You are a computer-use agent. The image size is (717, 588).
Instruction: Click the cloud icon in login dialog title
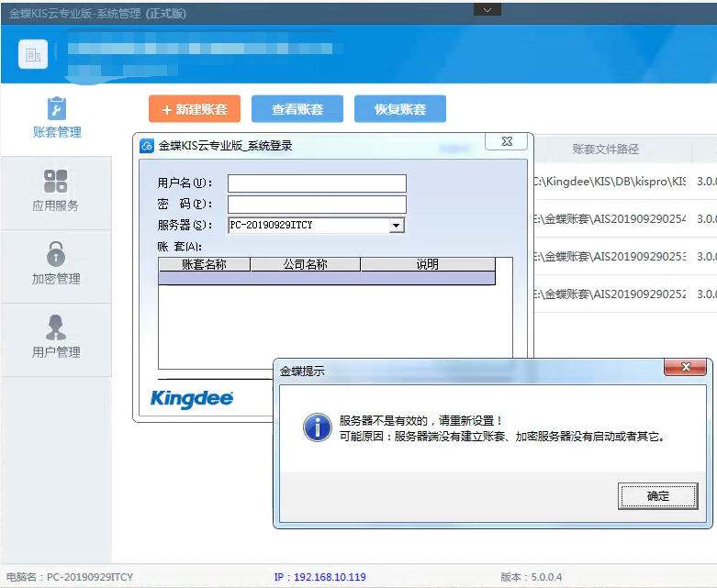click(147, 145)
